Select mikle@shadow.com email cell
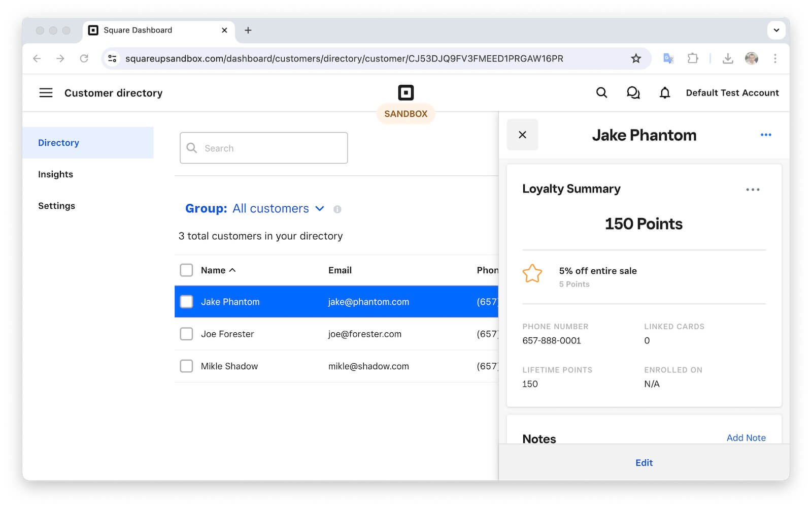 [x=368, y=366]
